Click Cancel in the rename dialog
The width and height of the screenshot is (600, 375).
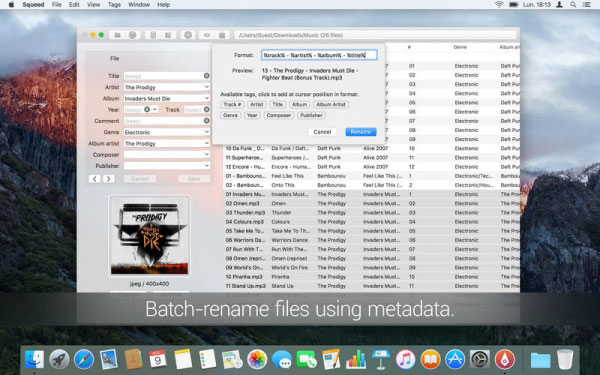[x=322, y=132]
